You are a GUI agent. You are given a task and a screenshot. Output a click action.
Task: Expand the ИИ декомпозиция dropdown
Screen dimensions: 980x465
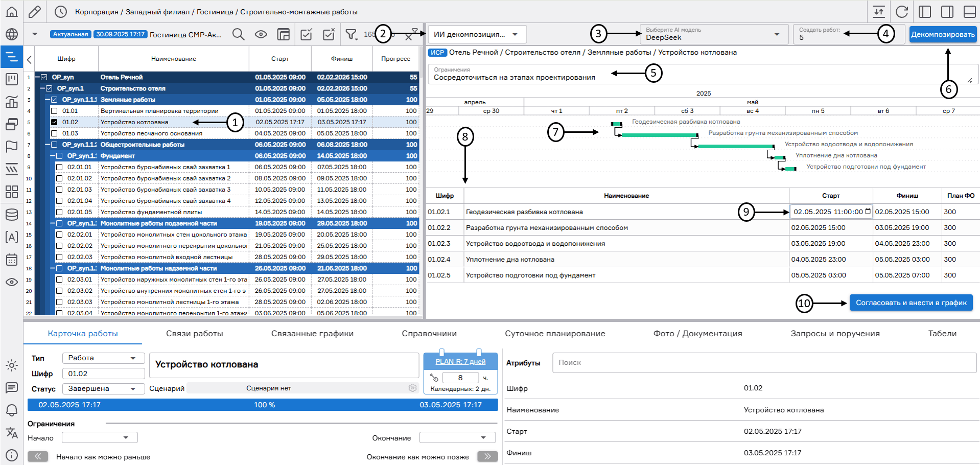click(x=477, y=34)
